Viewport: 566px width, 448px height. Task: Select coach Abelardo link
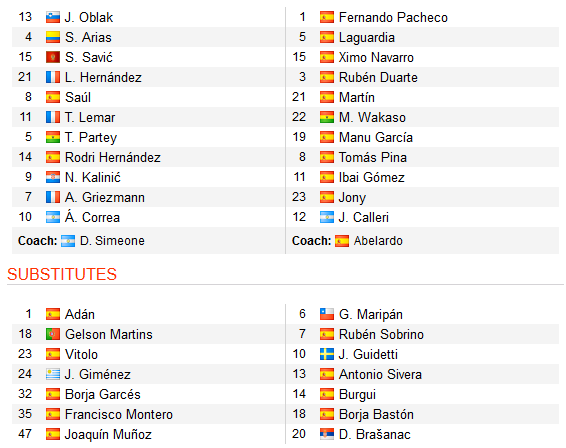[378, 241]
